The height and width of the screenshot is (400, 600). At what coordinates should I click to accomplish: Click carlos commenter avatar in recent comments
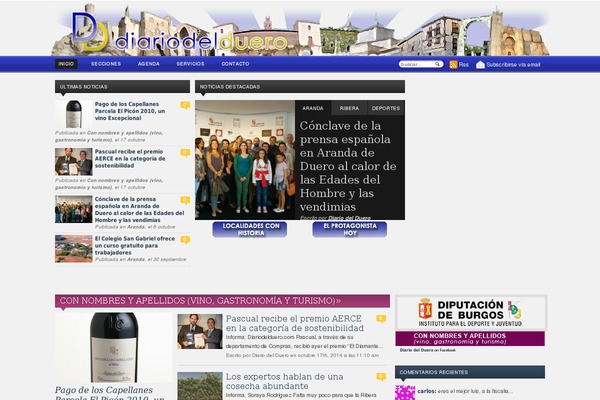405,393
